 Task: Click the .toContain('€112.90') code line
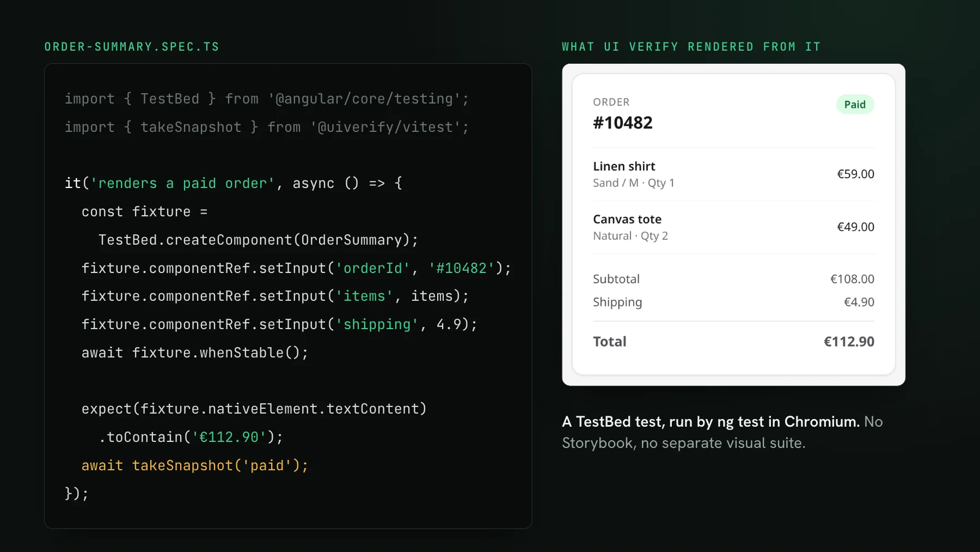tap(191, 437)
